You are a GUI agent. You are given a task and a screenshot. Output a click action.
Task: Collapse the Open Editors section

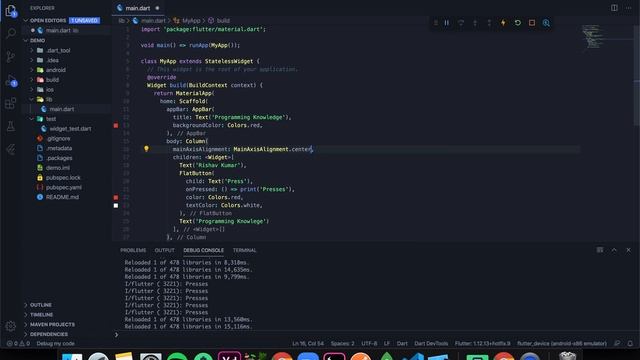[26, 20]
